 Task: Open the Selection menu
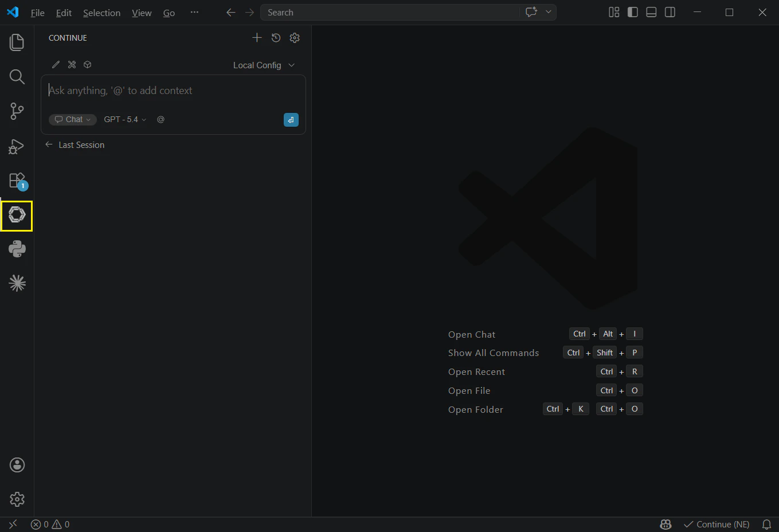(101, 13)
